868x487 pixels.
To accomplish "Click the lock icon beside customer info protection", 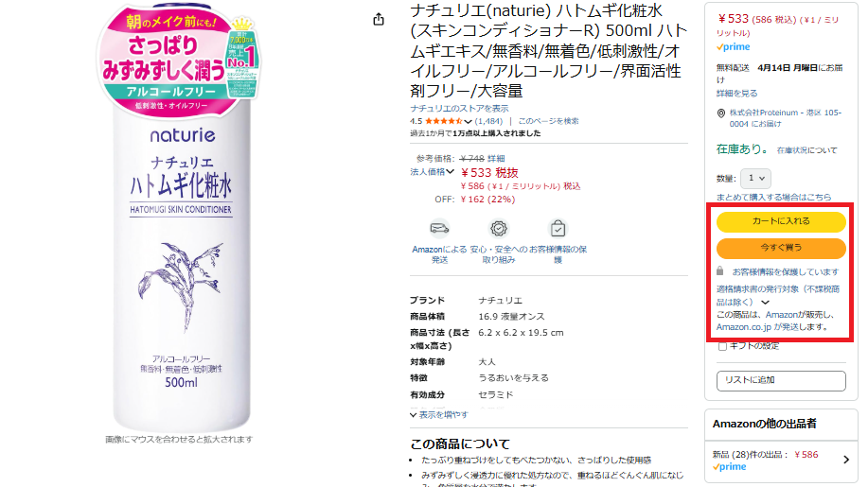I will pos(719,270).
